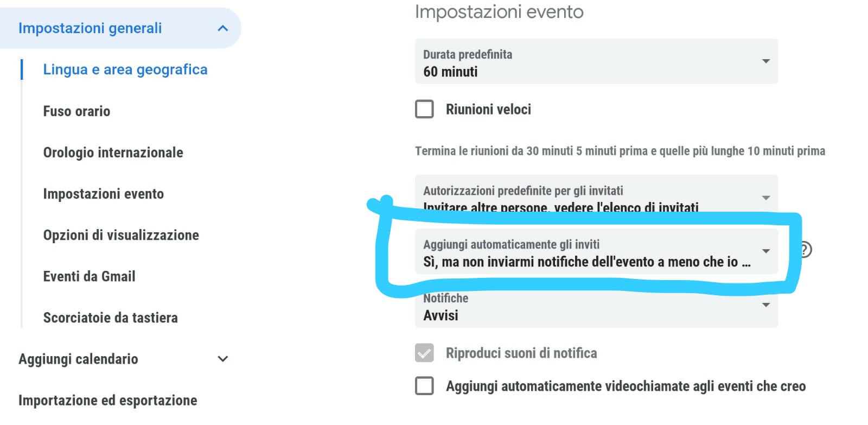Click the Aggiungi calendario chevron icon
Image resolution: width=868 pixels, height=425 pixels.
222,359
